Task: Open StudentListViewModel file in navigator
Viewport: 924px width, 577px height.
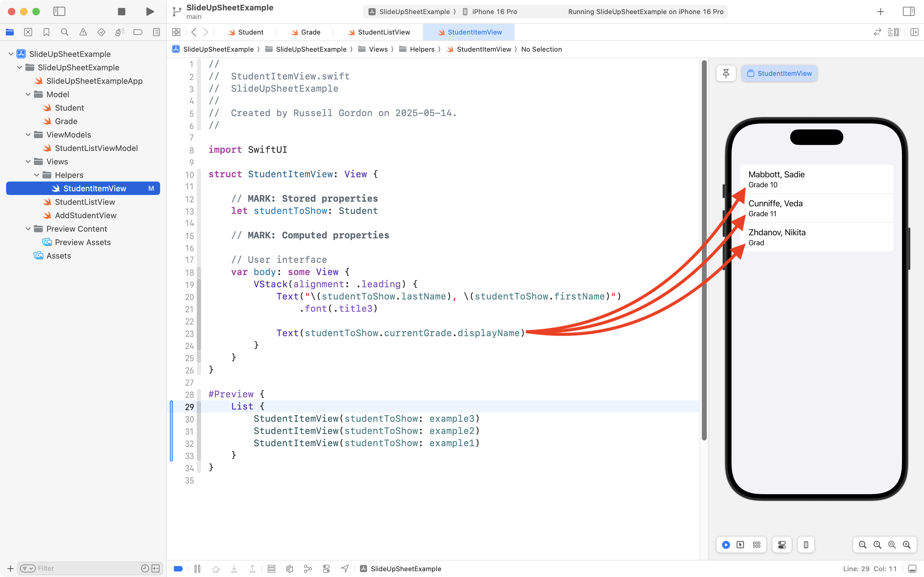Action: click(x=96, y=148)
